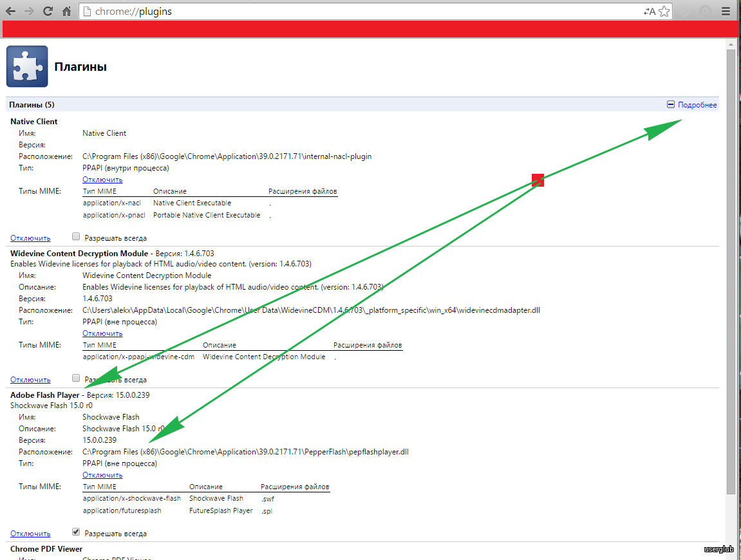Viewport: 741px width, 560px height.
Task: Toggle Разрешать всегда for Native Client
Action: 75,236
